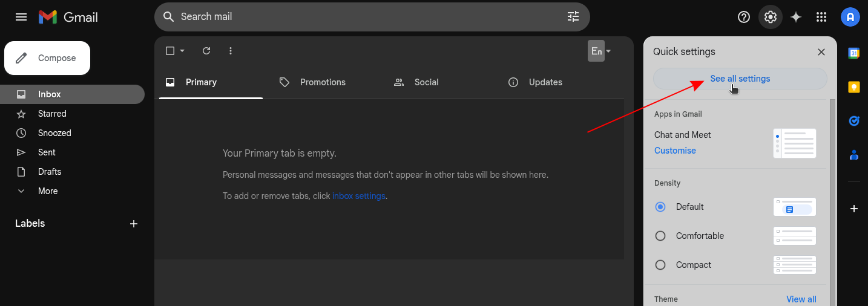
Task: Open the three-dot more options menu
Action: (x=231, y=51)
